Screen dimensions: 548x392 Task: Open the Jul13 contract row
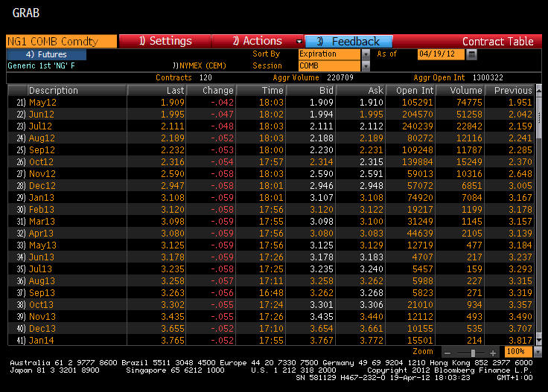click(271, 269)
